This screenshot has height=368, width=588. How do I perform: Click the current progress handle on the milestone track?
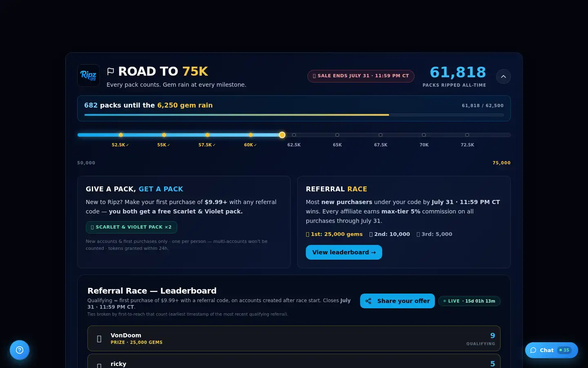click(282, 135)
